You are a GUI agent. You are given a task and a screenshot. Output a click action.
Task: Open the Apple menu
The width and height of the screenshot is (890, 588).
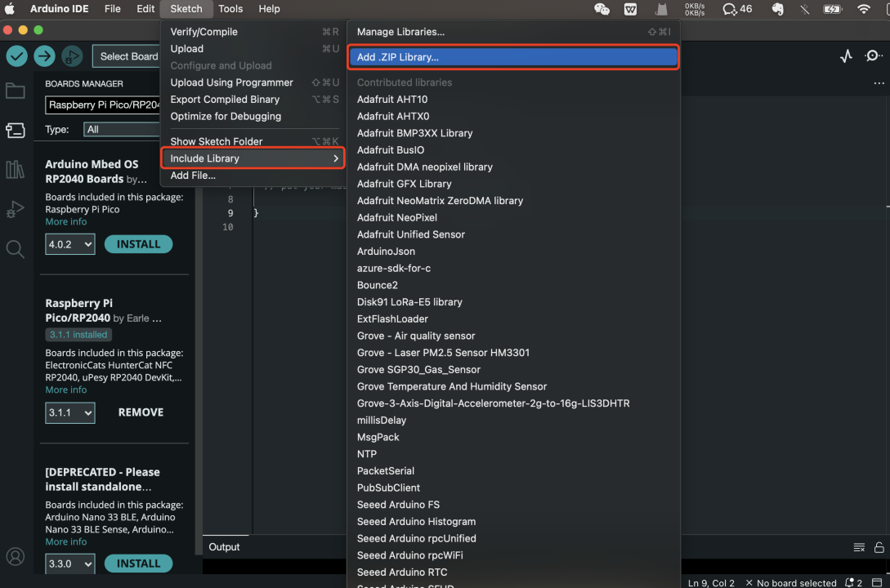(x=10, y=8)
